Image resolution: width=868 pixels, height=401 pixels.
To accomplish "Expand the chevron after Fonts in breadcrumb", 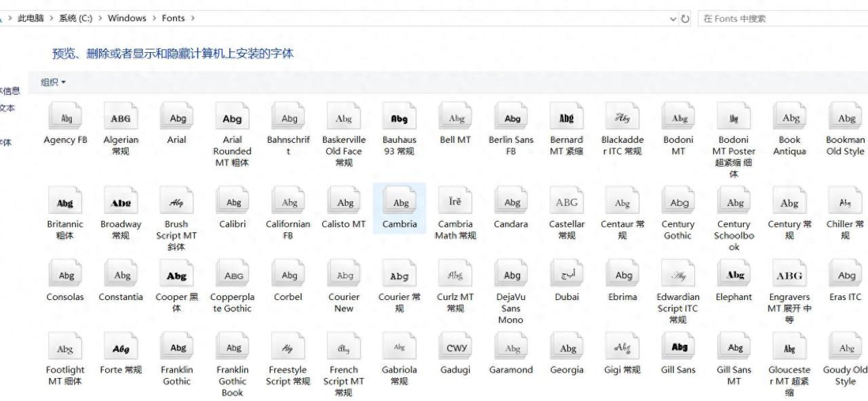I will pyautogui.click(x=193, y=18).
